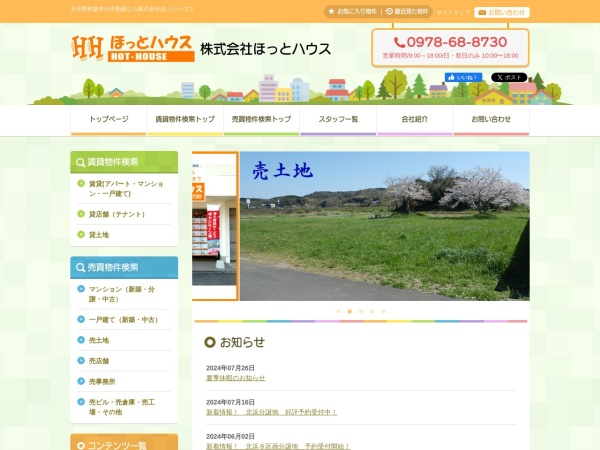Click the 売土地 slideshow image
Viewport: 600px width, 450px height.
(385, 226)
